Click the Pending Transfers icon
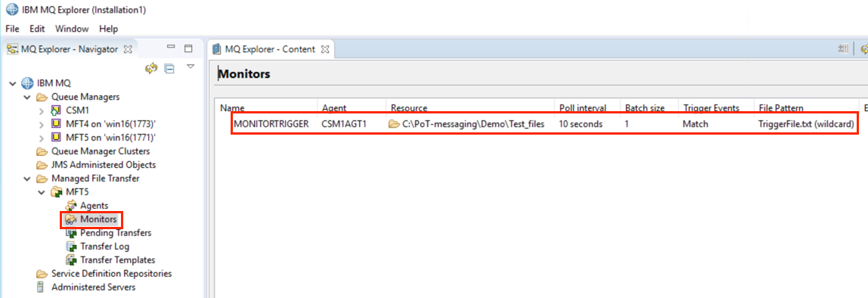Viewport: 868px width, 298px height. click(71, 233)
